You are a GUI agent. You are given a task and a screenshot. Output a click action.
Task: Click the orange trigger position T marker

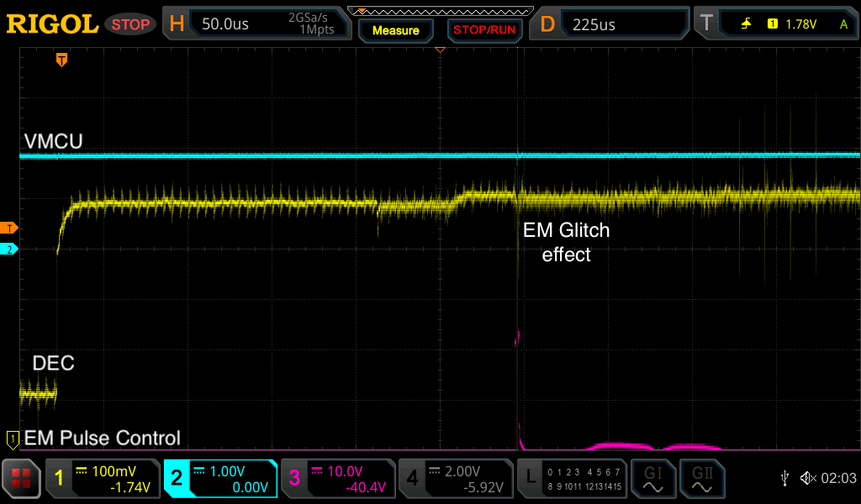pos(61,60)
